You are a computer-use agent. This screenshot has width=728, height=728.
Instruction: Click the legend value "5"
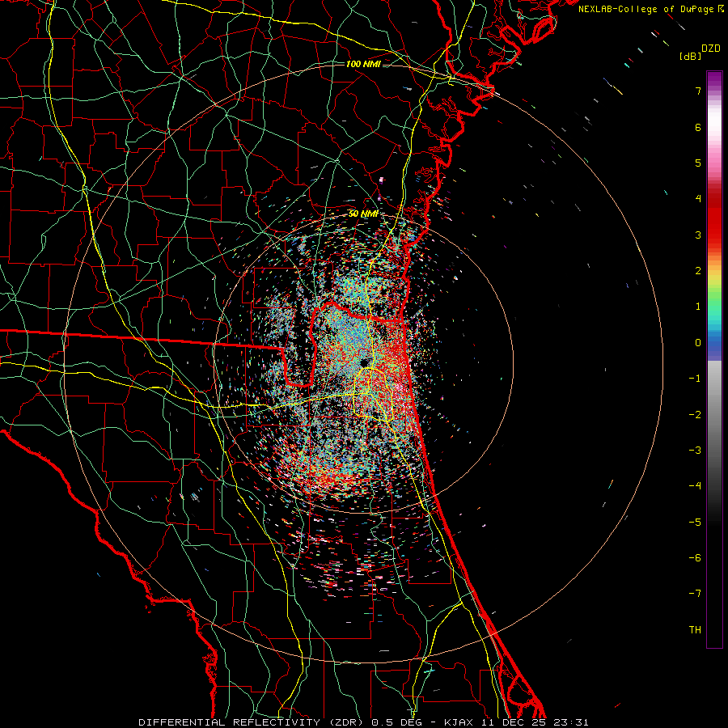[698, 163]
